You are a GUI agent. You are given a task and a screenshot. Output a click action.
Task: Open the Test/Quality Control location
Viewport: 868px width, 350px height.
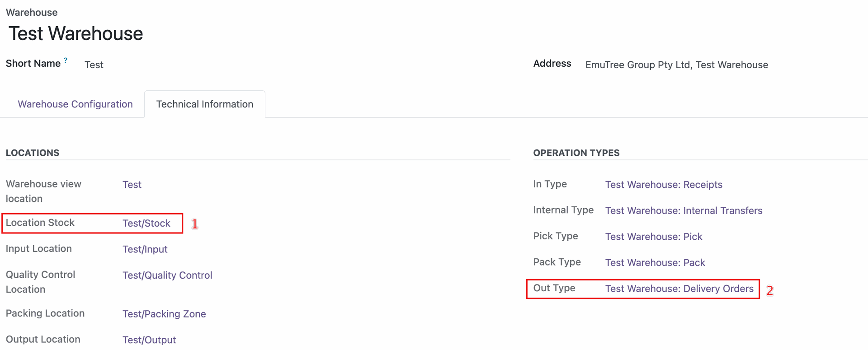167,275
